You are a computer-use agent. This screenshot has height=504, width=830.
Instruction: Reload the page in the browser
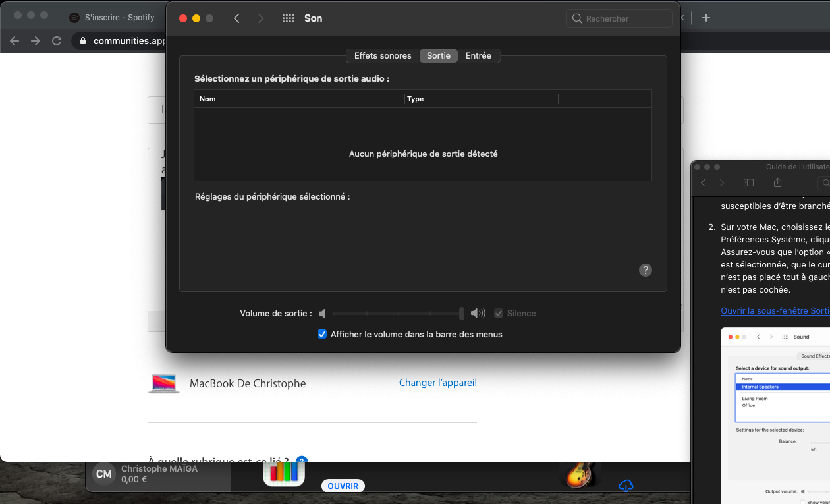[57, 41]
